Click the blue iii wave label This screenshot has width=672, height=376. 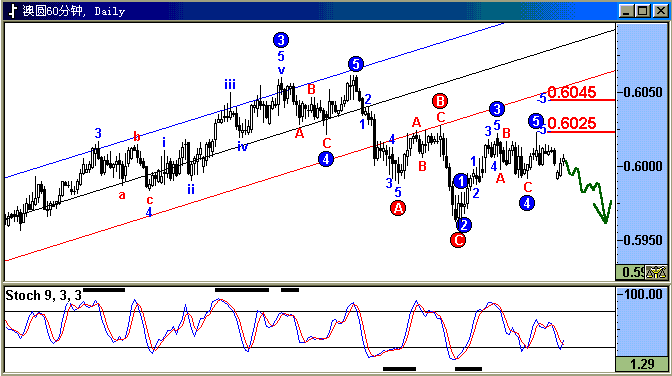point(230,84)
